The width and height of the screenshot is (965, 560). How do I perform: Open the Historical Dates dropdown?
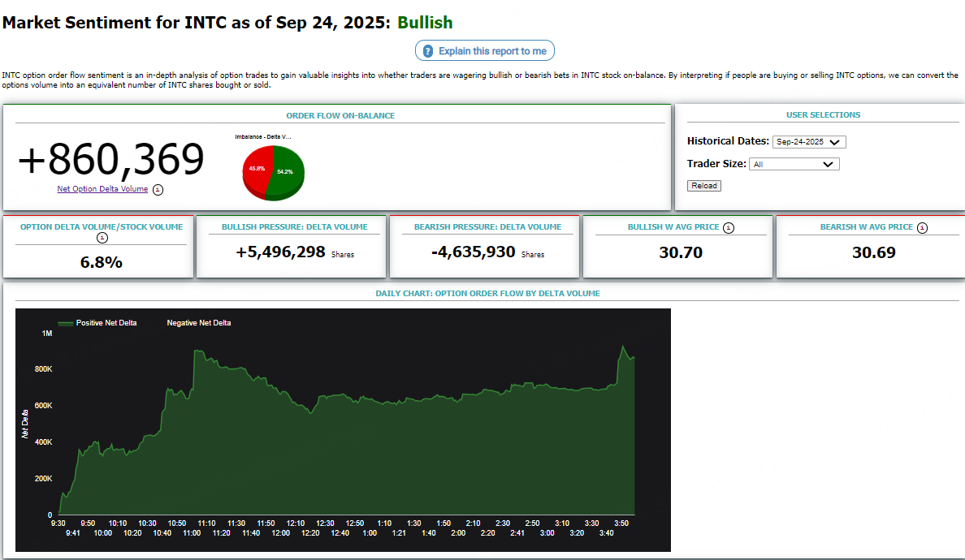pos(809,142)
